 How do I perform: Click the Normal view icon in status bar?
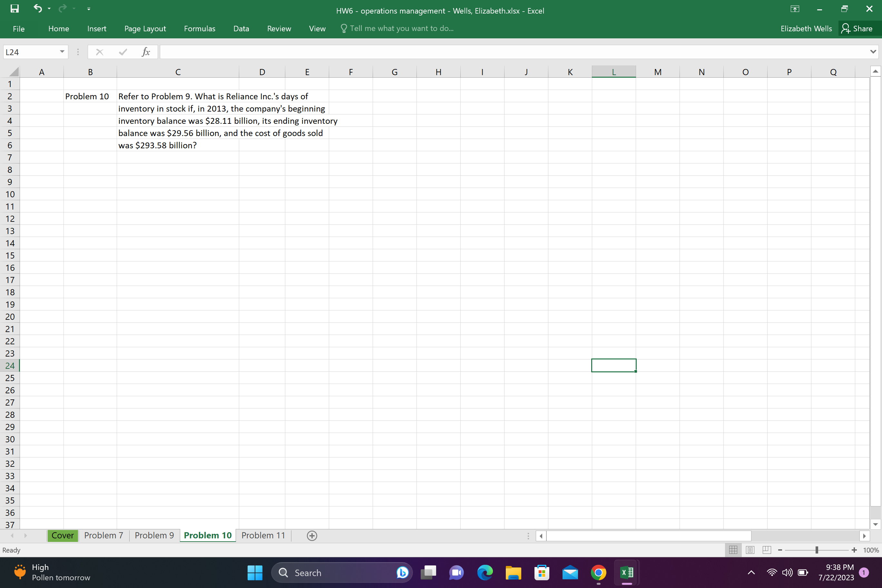coord(733,550)
